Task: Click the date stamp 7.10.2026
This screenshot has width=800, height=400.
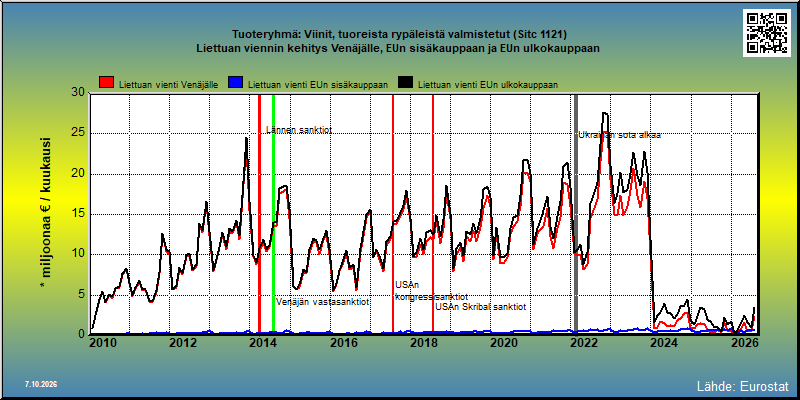Action: coord(41,384)
